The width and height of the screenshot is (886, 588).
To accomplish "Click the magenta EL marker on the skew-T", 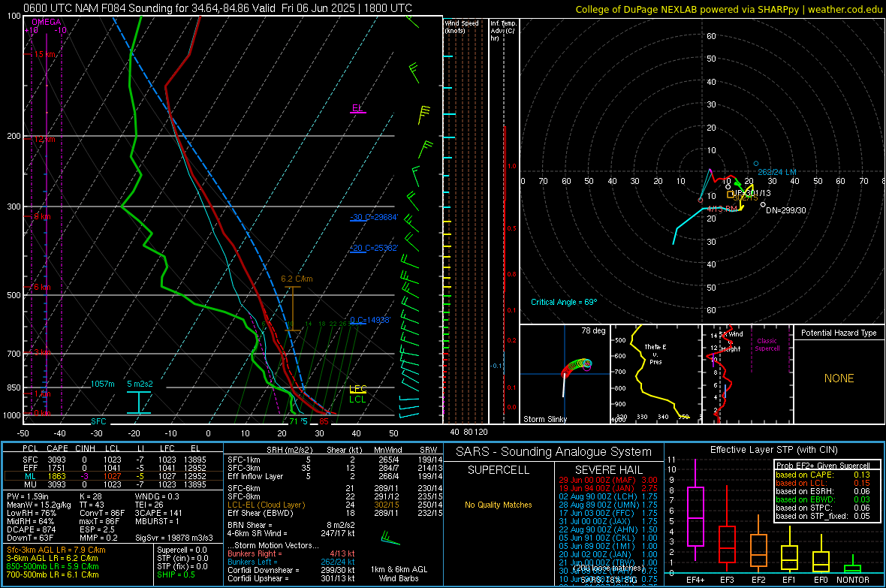I will tap(357, 108).
